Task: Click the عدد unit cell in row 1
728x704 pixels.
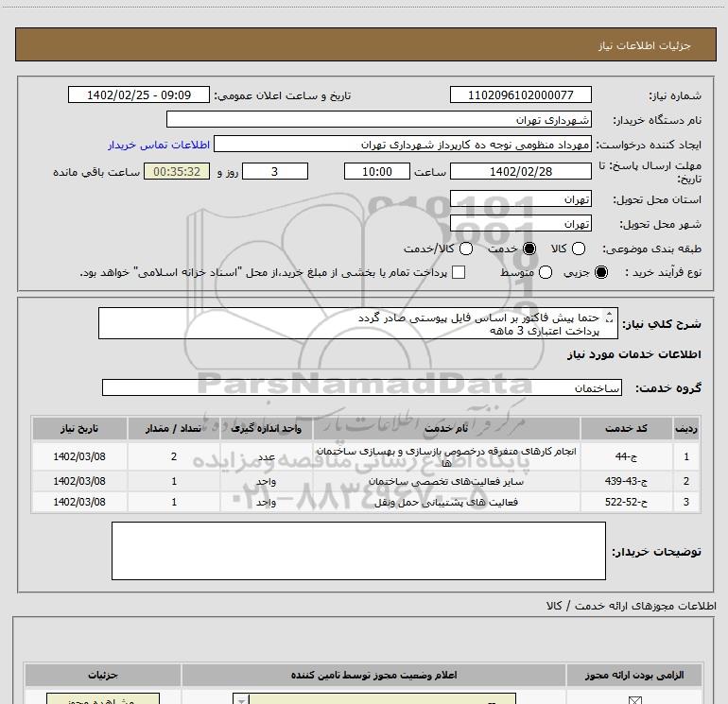Action: 266,456
